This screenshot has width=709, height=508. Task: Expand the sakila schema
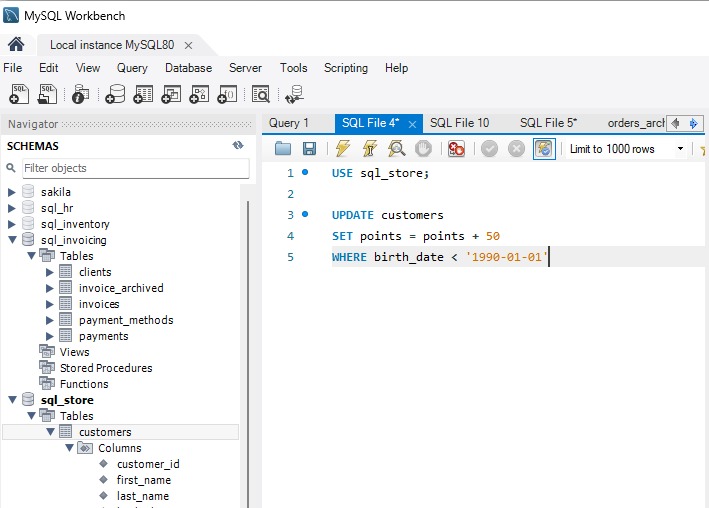pos(12,192)
